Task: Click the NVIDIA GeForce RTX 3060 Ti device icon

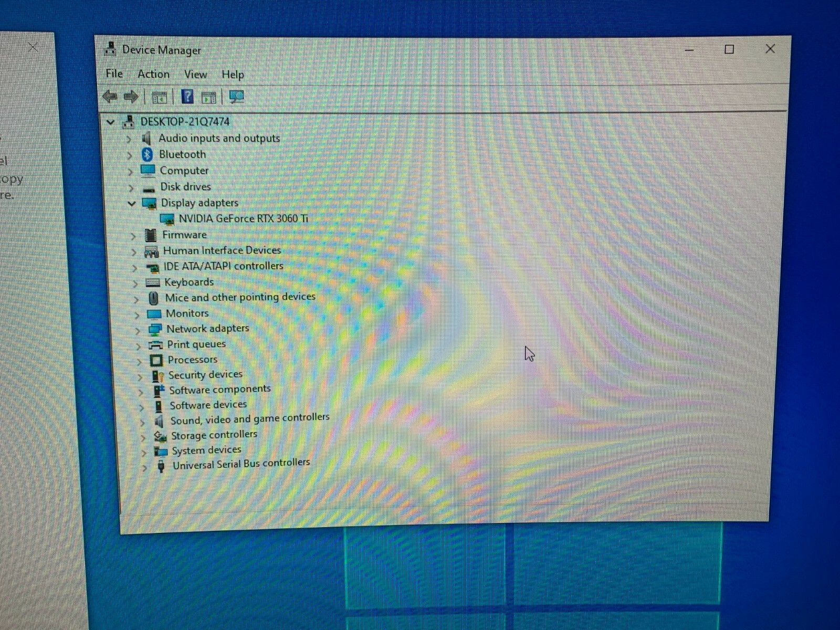Action: tap(167, 219)
